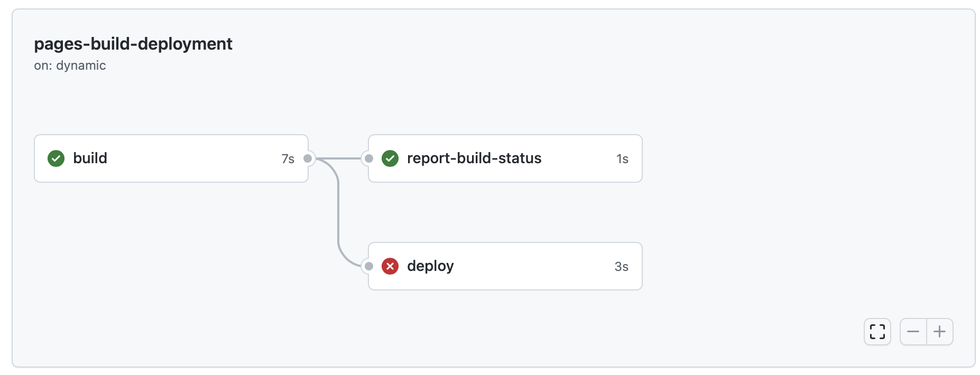Image resolution: width=980 pixels, height=375 pixels.
Task: Click the green check icon on build job
Action: click(x=56, y=158)
